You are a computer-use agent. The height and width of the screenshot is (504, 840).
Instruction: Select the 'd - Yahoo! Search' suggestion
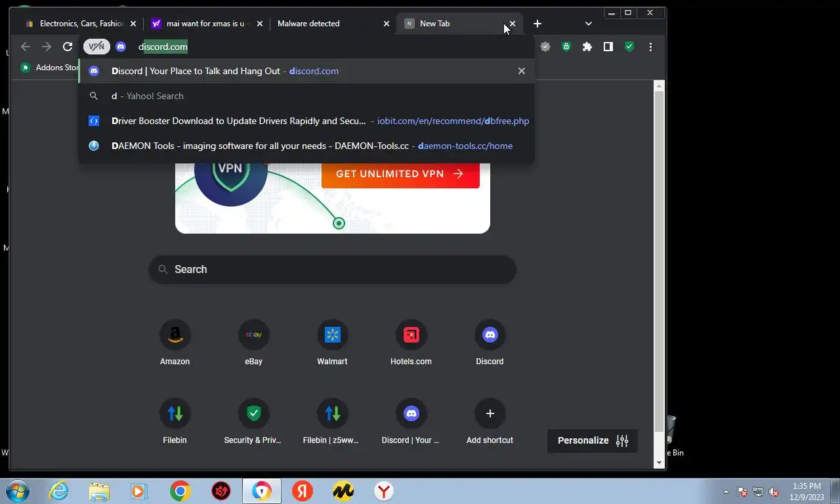(x=306, y=96)
